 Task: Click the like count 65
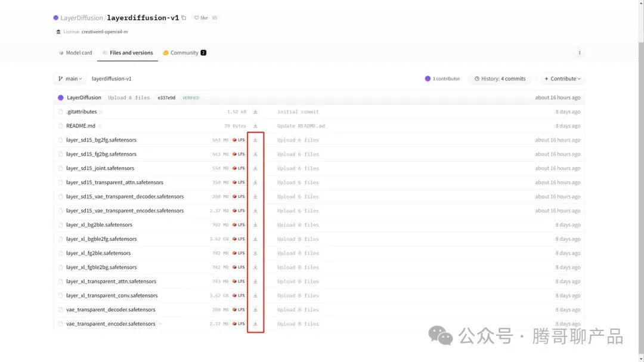215,18
